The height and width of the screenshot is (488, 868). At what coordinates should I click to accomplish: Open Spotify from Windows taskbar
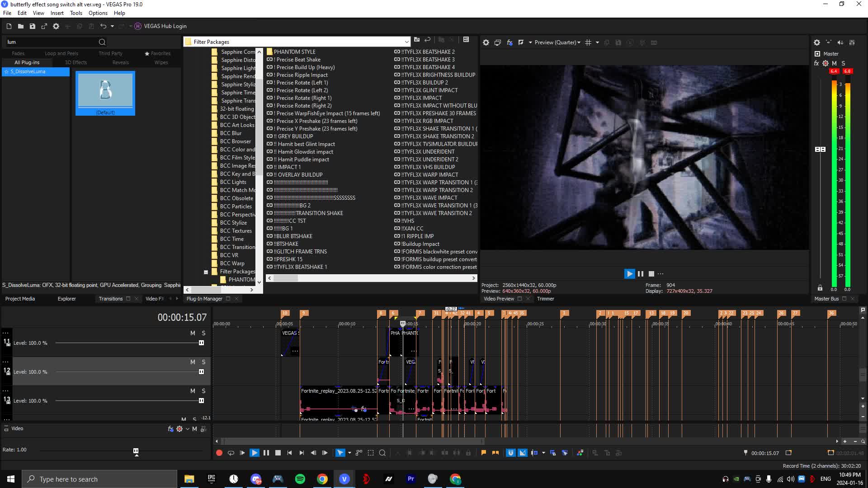301,479
